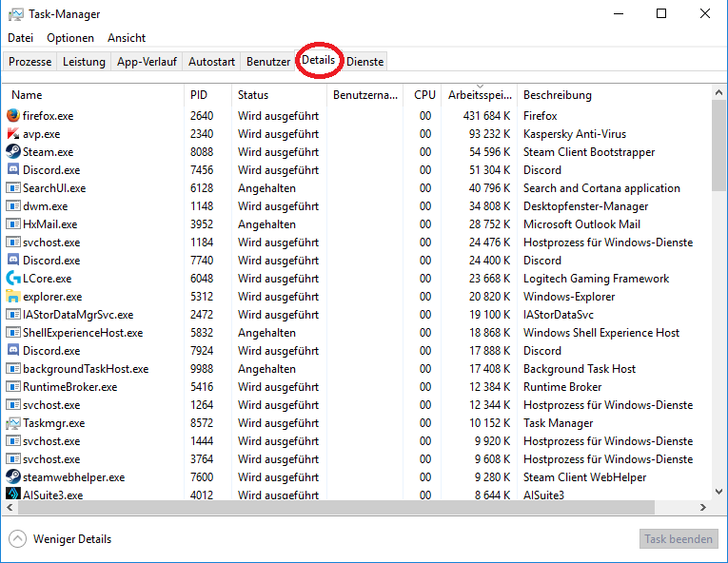Open the Optionen menu
Viewport: 728px width, 563px height.
70,38
